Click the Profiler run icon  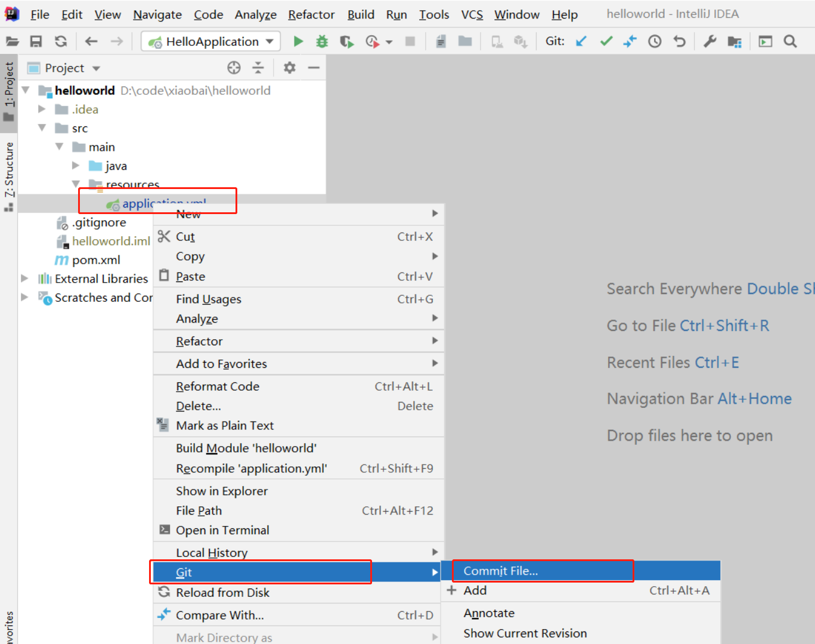[372, 41]
